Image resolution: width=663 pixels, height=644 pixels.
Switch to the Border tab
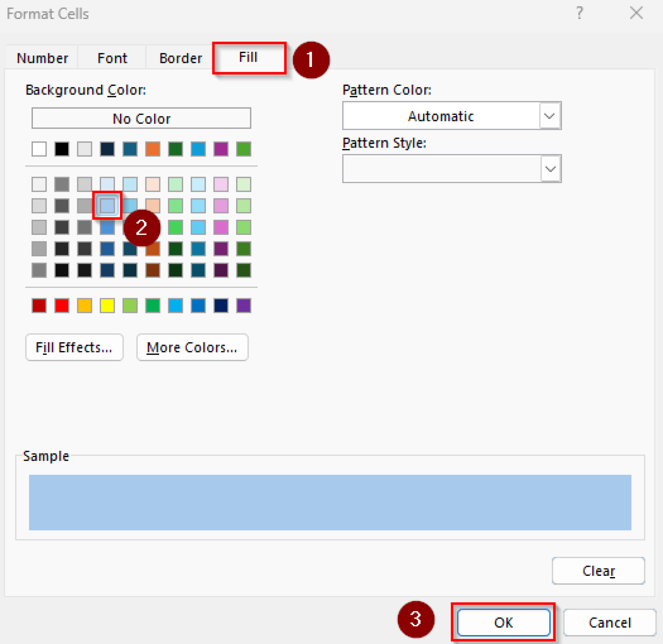click(180, 58)
